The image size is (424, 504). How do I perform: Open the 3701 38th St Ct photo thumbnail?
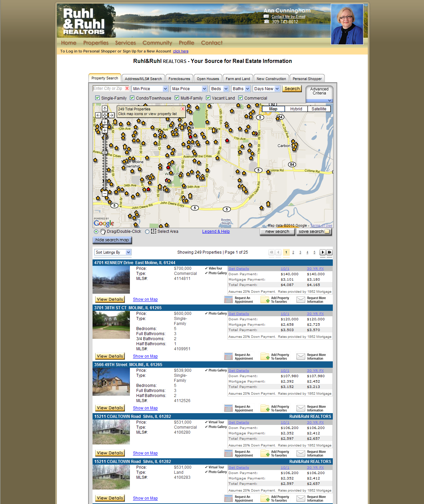click(111, 325)
